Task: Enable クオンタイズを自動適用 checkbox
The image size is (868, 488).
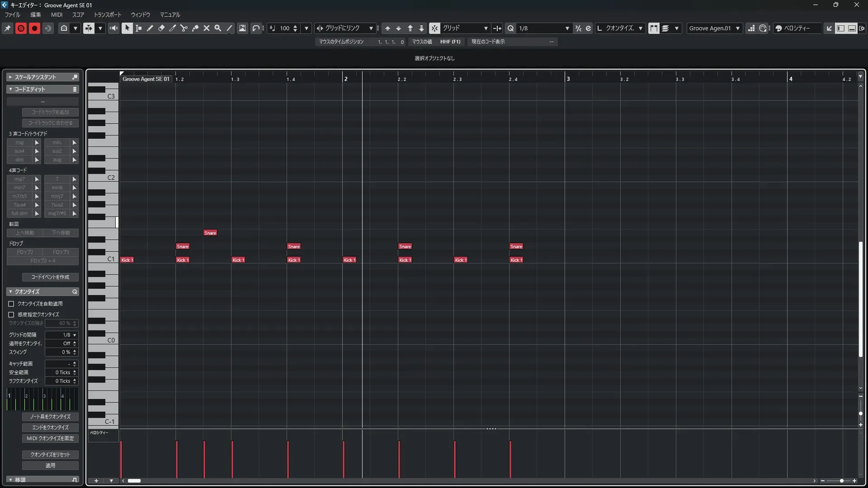Action: 11,304
